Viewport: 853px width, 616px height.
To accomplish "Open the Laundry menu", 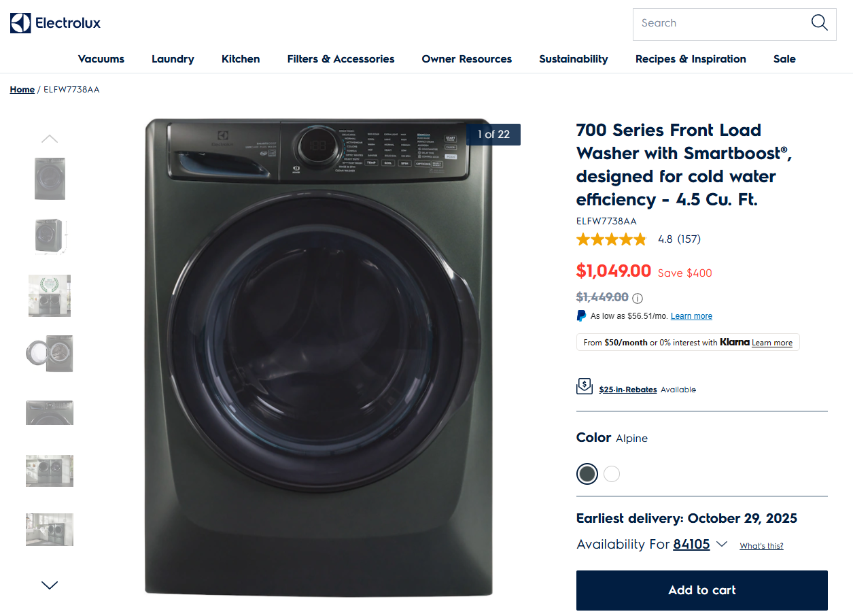I will [172, 59].
